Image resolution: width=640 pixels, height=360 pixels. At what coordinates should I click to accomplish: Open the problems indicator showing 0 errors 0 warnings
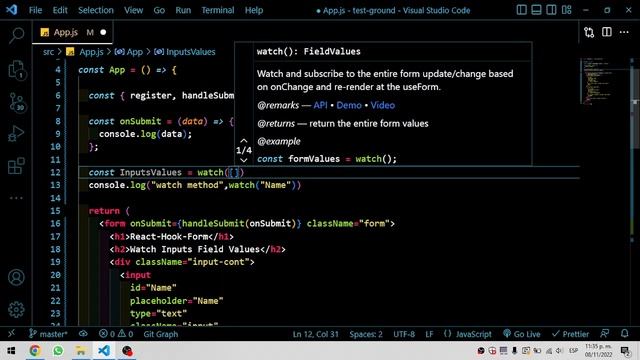(116, 334)
